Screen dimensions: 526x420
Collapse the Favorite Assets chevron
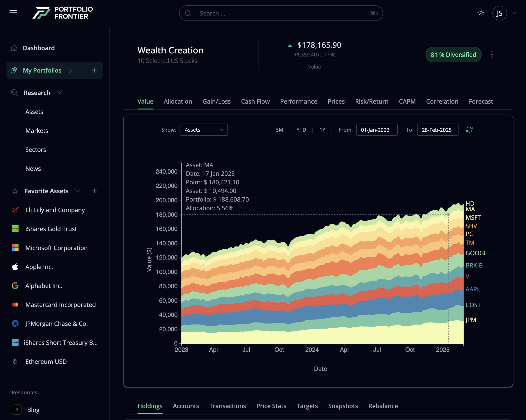point(78,191)
